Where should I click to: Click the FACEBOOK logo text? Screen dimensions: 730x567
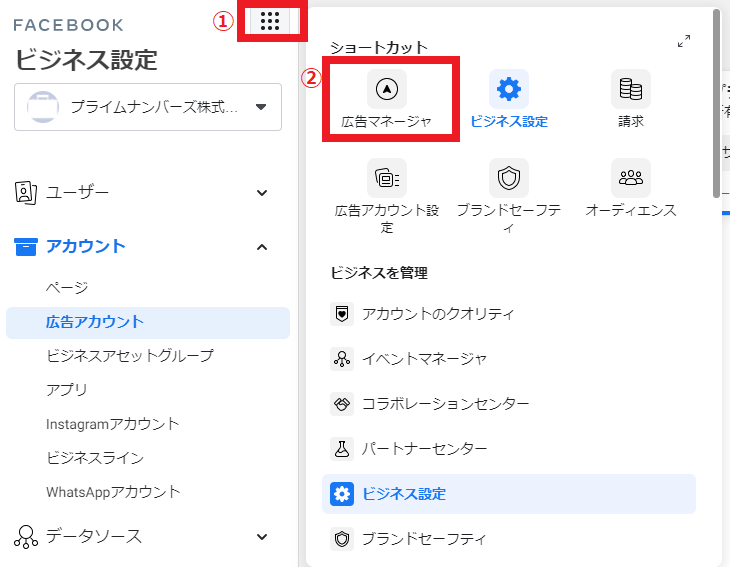pyautogui.click(x=68, y=25)
